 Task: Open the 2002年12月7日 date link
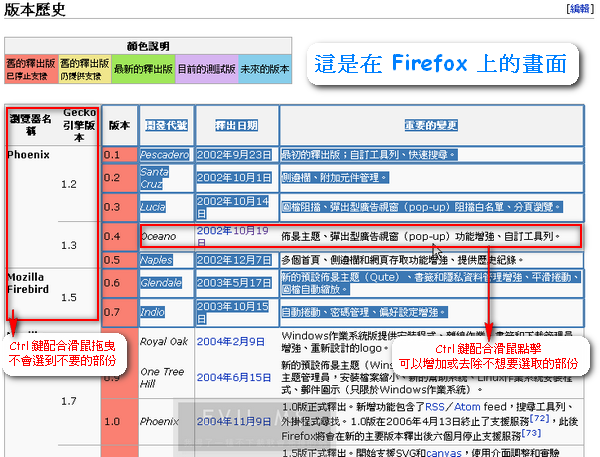[x=234, y=260]
